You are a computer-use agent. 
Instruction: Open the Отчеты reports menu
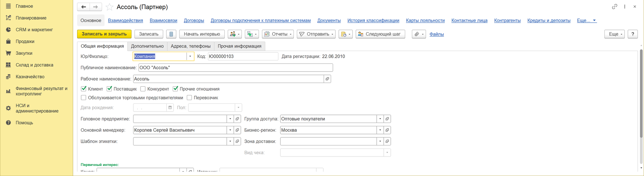278,34
